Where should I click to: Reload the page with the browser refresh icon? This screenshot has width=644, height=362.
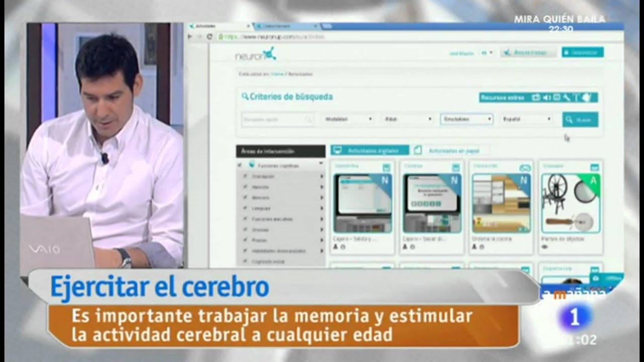click(210, 37)
